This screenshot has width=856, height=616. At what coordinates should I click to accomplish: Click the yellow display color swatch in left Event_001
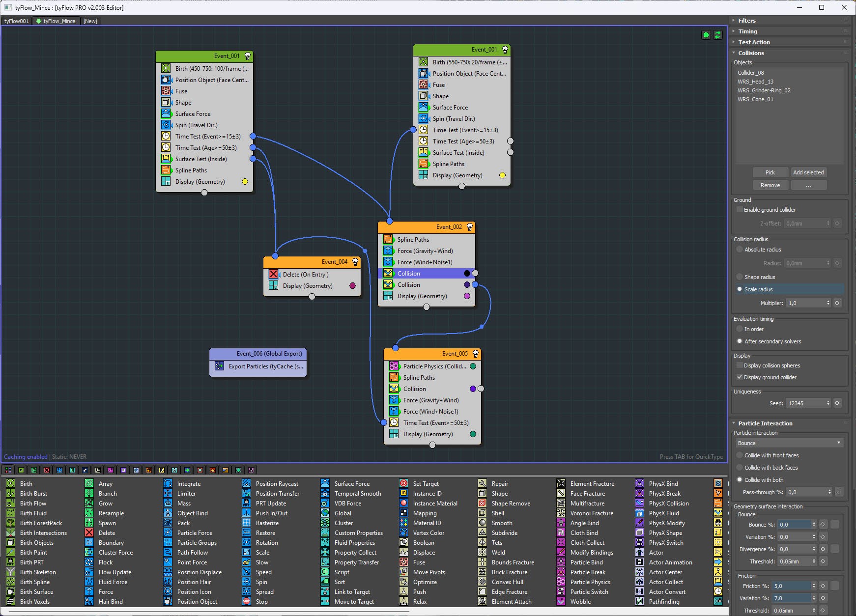(x=245, y=182)
